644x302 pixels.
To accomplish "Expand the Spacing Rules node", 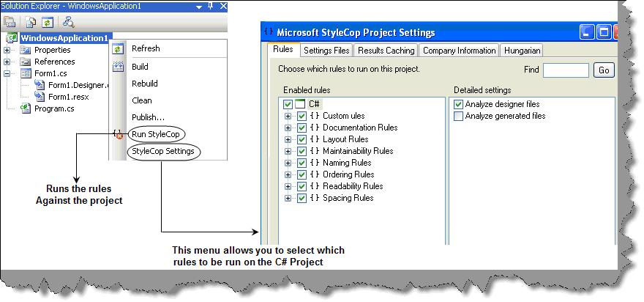I will pyautogui.click(x=288, y=199).
